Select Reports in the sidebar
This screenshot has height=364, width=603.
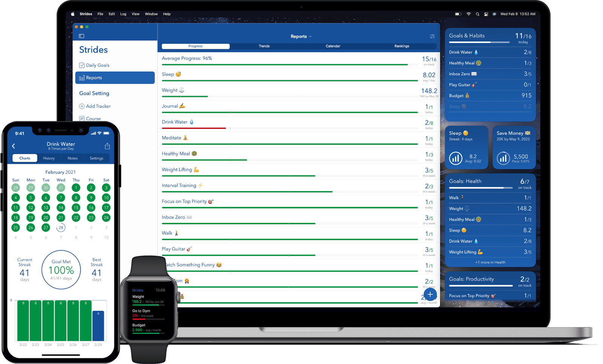click(115, 78)
